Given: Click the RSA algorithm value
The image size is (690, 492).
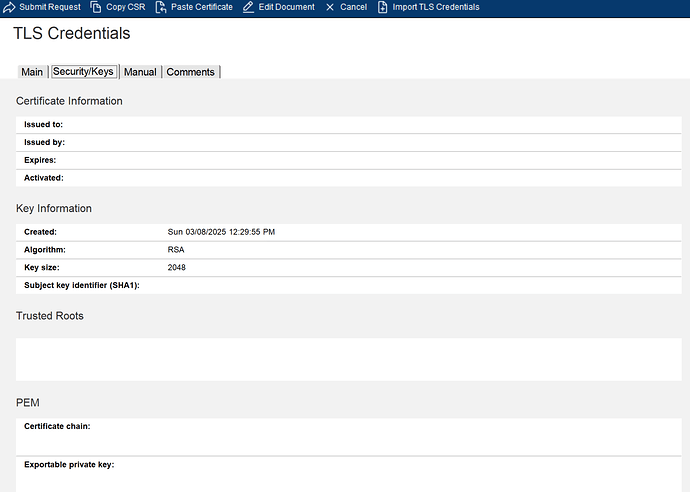Looking at the screenshot, I should (x=176, y=250).
